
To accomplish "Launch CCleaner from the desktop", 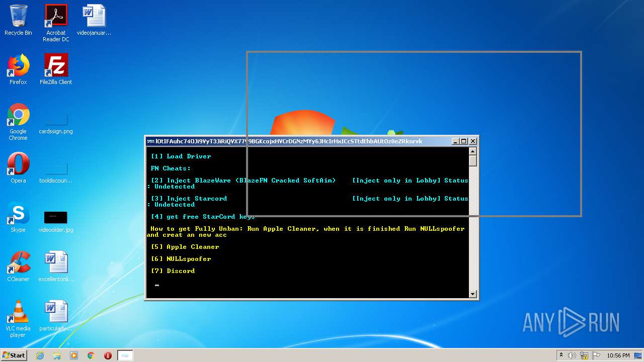I will pos(18,267).
